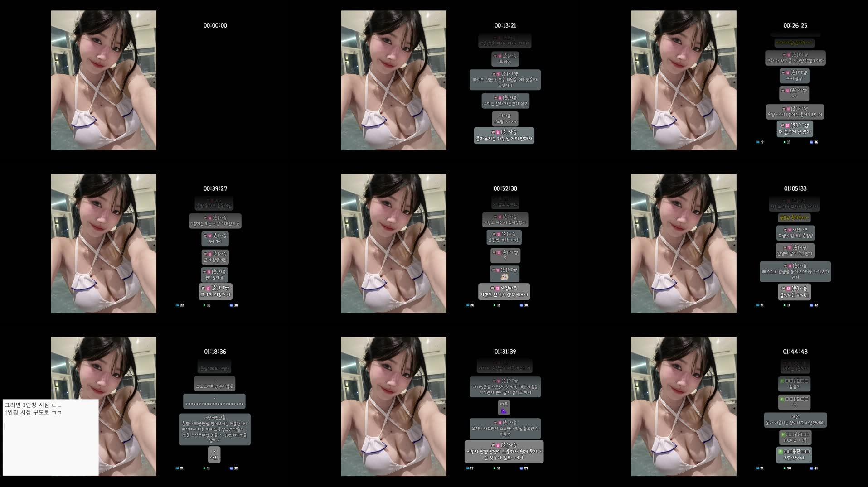Image resolution: width=868 pixels, height=487 pixels.
Task: Click the green user icon showing 10
Action: click(x=495, y=468)
